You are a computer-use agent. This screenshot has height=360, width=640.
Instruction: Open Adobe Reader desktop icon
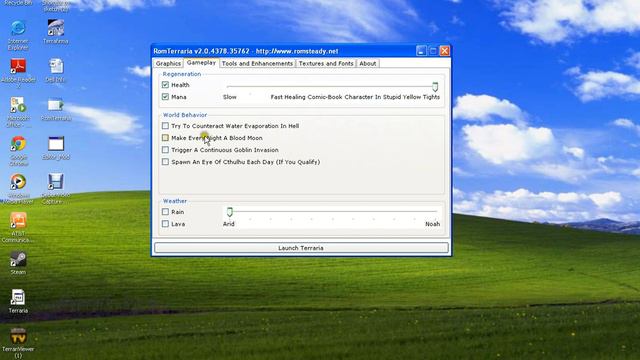point(18,72)
